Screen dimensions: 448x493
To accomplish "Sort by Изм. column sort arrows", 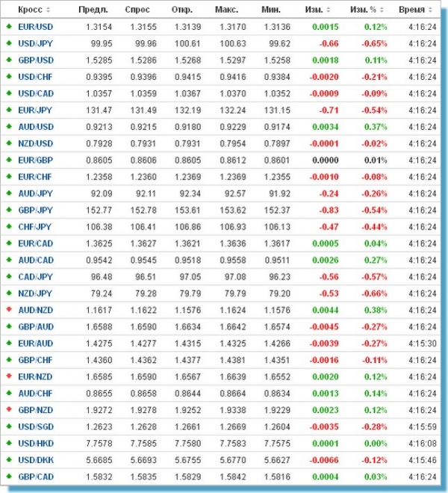I will click(329, 10).
